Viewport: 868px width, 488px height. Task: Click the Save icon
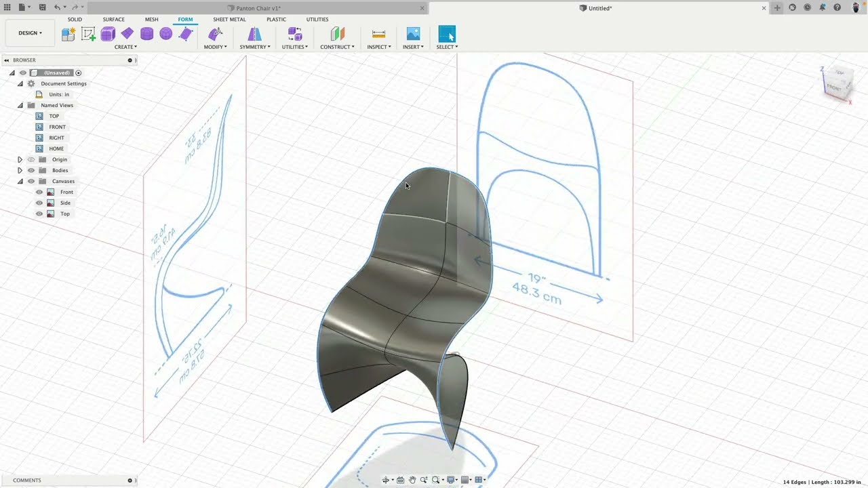click(42, 7)
